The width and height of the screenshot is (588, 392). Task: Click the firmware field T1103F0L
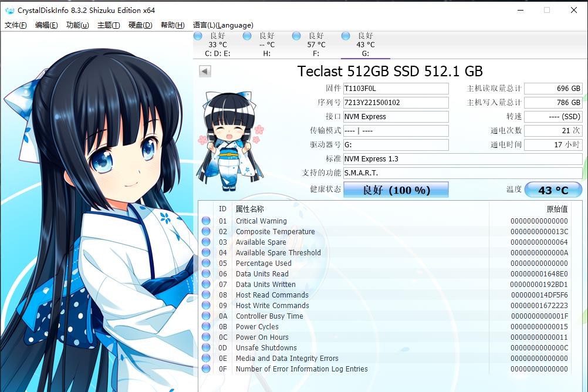[x=396, y=89]
